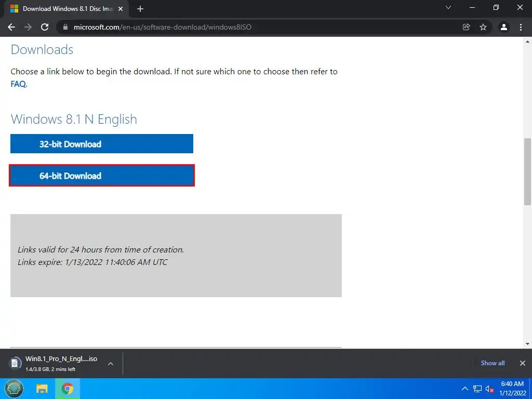
Task: Open the Start menu orb
Action: tap(14, 389)
